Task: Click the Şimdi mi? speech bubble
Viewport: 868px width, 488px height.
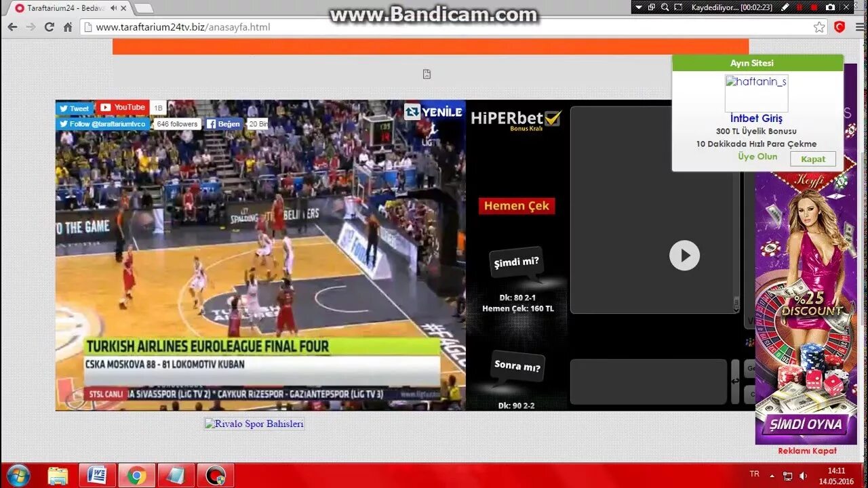Action: pyautogui.click(x=516, y=263)
